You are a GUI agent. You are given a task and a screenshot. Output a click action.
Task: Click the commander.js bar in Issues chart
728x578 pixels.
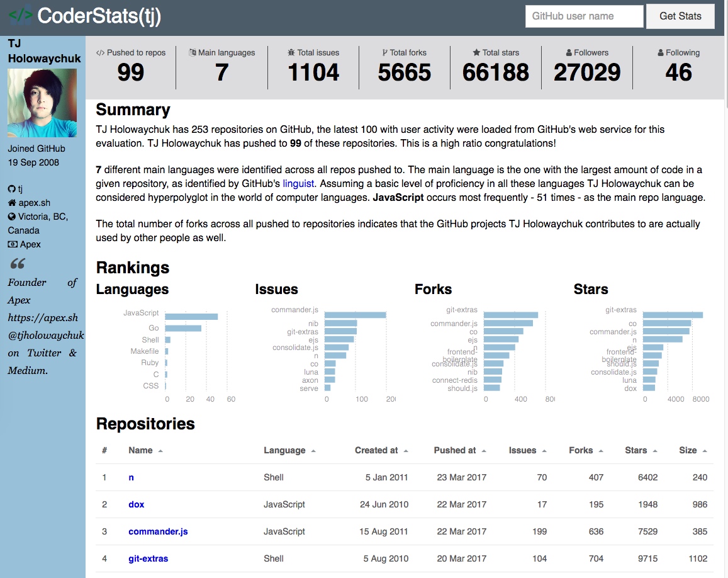[x=355, y=315]
